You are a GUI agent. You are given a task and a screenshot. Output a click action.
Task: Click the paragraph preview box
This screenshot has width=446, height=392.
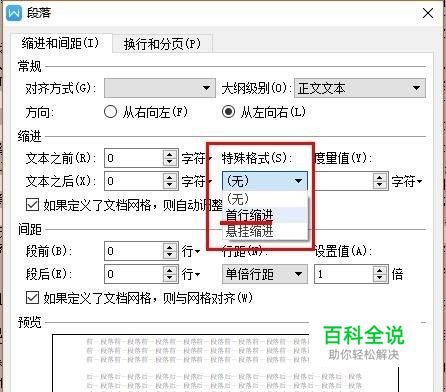pos(225,363)
